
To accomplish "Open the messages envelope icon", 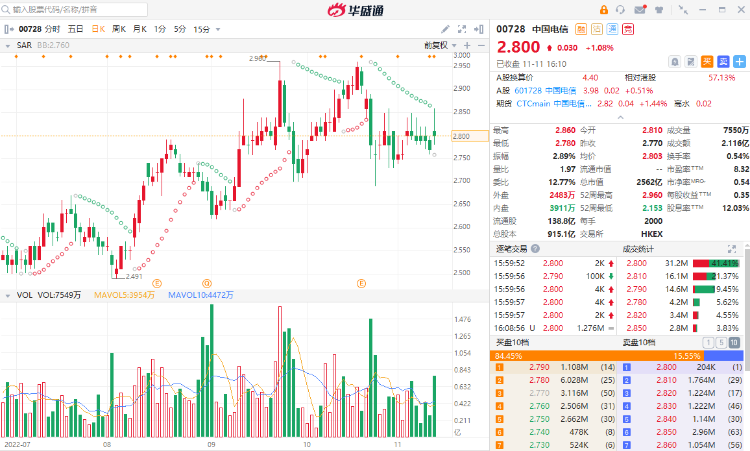I will pos(642,11).
